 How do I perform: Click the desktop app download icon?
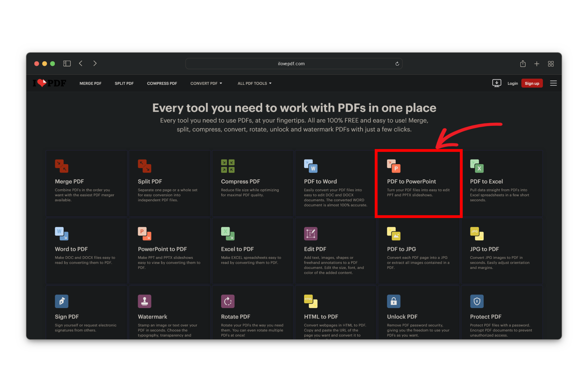click(496, 83)
